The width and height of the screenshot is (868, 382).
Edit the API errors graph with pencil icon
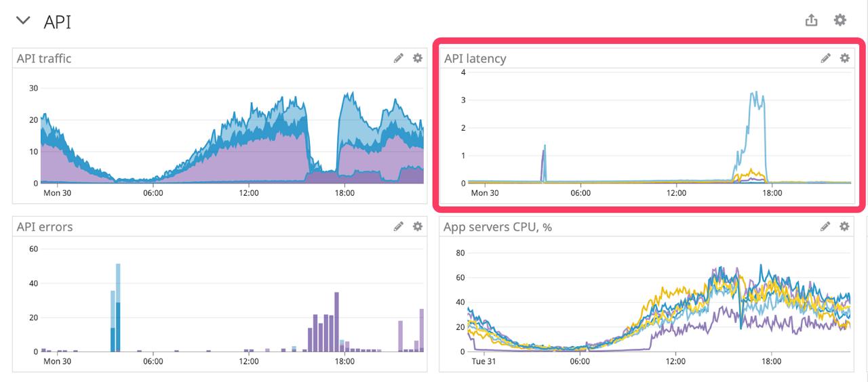pos(399,226)
